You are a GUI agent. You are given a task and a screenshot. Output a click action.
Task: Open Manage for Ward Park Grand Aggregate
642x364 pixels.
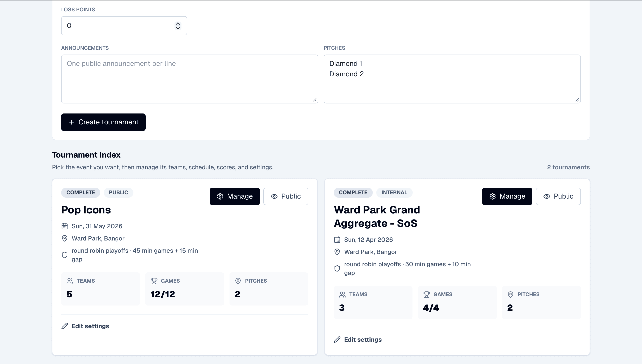pos(507,196)
